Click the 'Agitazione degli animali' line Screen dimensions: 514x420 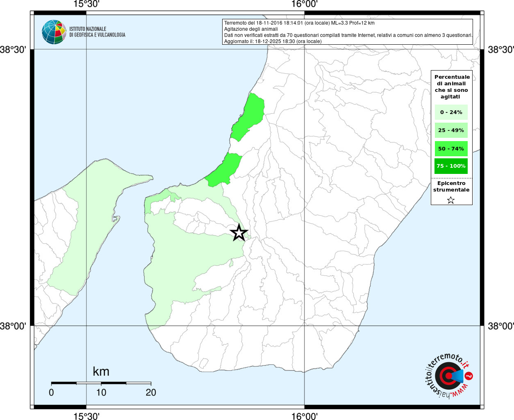(x=251, y=29)
